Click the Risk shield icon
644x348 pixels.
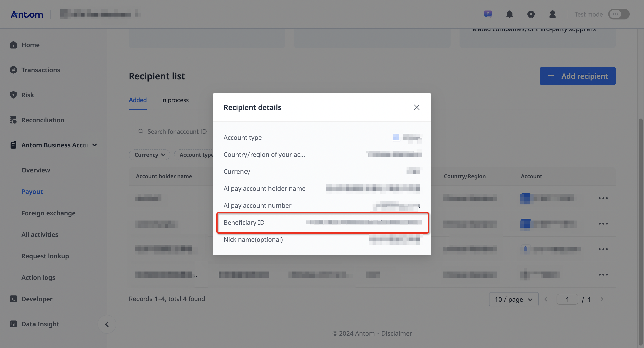tap(13, 95)
